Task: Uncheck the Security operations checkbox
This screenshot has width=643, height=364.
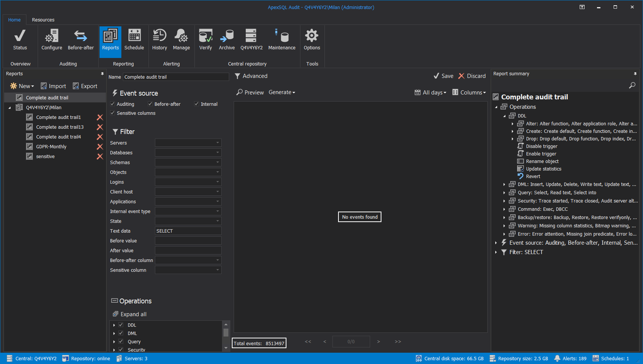Action: (x=121, y=350)
